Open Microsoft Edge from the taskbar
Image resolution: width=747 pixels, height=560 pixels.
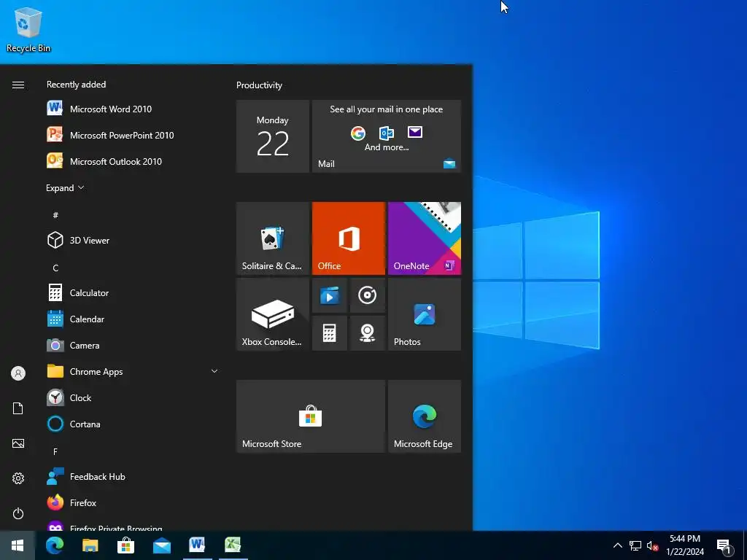click(54, 545)
